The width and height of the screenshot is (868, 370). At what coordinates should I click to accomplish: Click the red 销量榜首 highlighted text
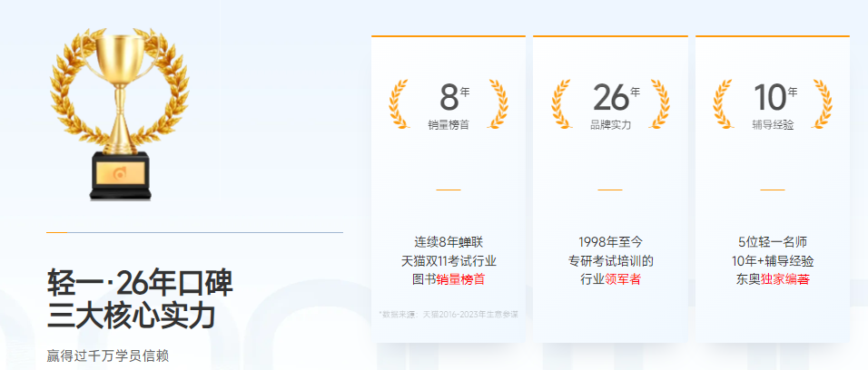click(x=460, y=279)
